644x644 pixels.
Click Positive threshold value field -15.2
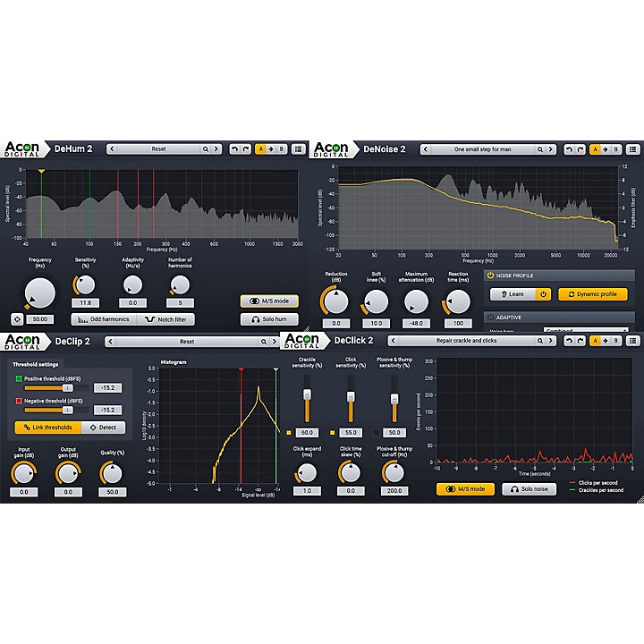click(107, 388)
